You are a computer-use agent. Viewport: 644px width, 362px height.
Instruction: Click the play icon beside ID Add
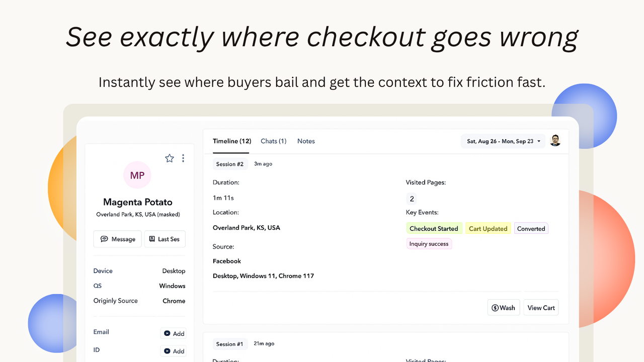pos(167,351)
